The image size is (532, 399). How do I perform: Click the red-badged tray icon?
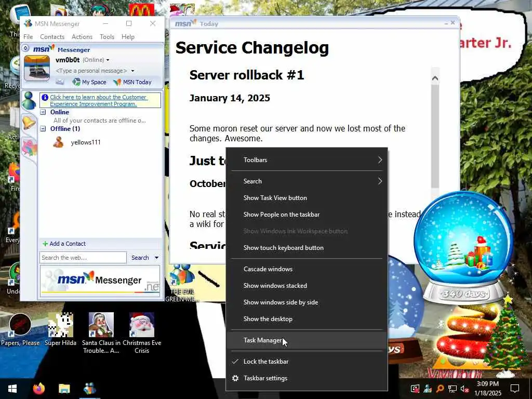pos(415,389)
